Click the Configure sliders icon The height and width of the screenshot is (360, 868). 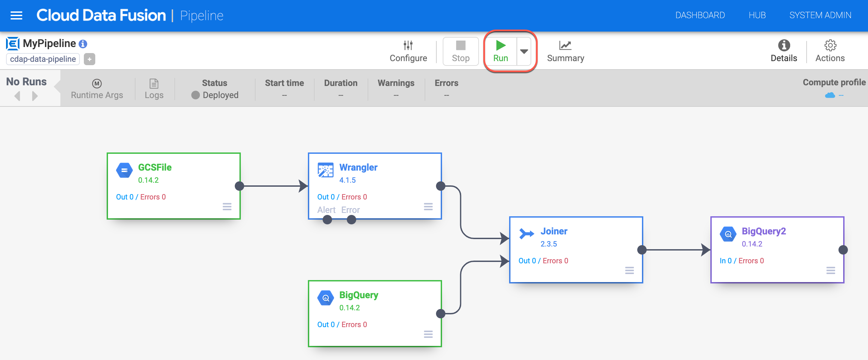pos(408,46)
